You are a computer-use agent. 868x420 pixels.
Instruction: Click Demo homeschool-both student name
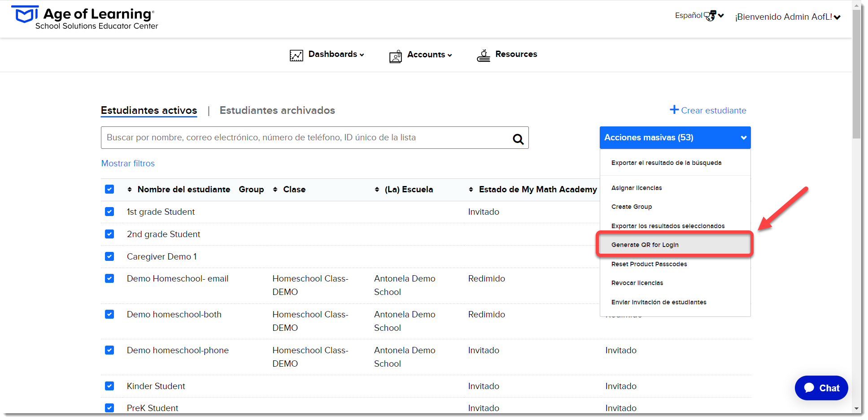click(x=174, y=314)
